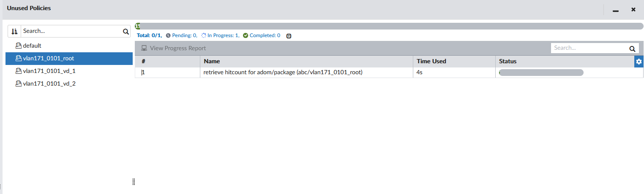Click the vlan171_0101_root package icon
Image resolution: width=644 pixels, height=194 pixels.
[x=18, y=58]
